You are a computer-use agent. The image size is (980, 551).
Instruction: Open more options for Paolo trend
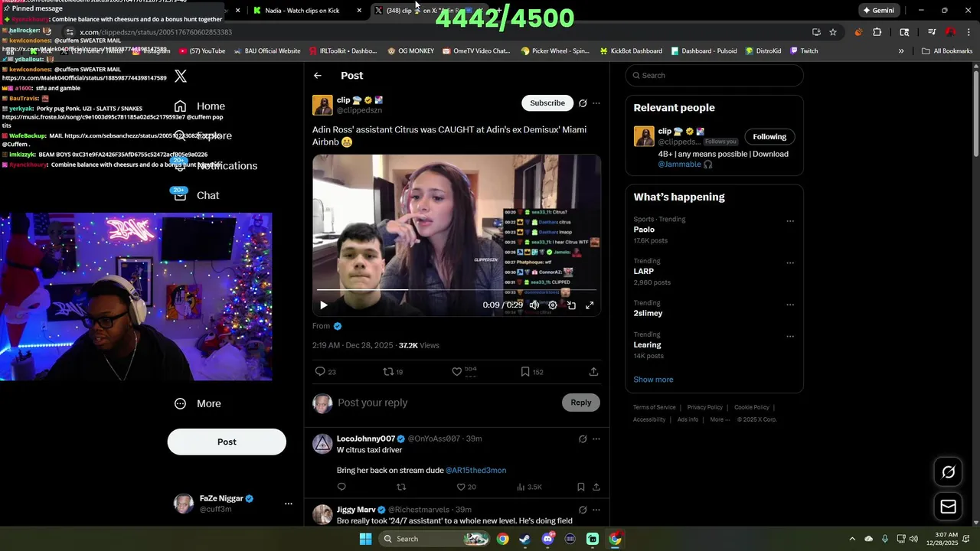[x=790, y=221]
